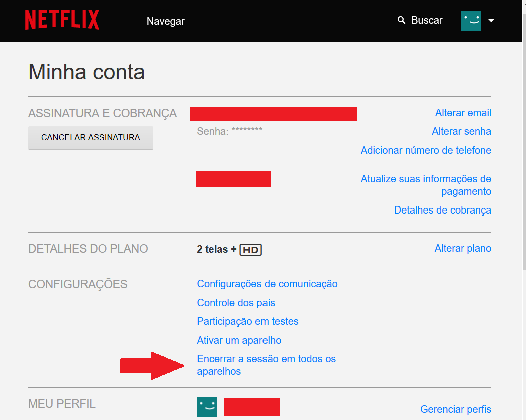Viewport: 526px width, 420px height.
Task: Click the Minha conta heading
Action: [x=87, y=72]
